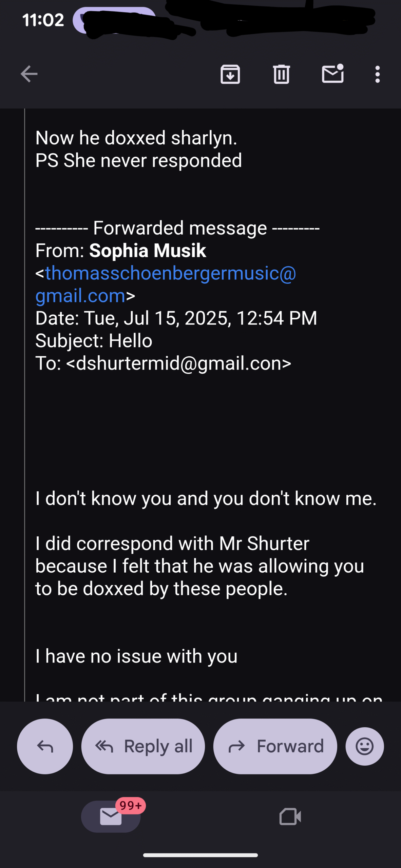The width and height of the screenshot is (401, 868).
Task: Open the three-dot overflow menu
Action: (377, 74)
